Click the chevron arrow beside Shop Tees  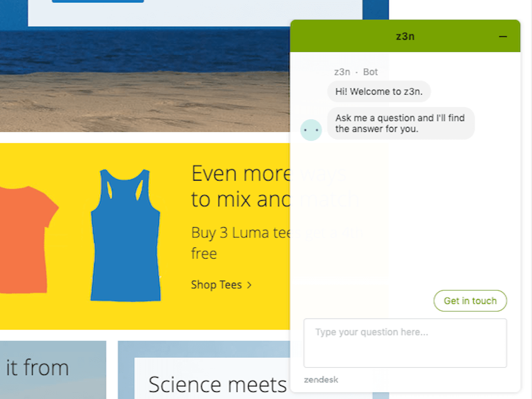[249, 285]
